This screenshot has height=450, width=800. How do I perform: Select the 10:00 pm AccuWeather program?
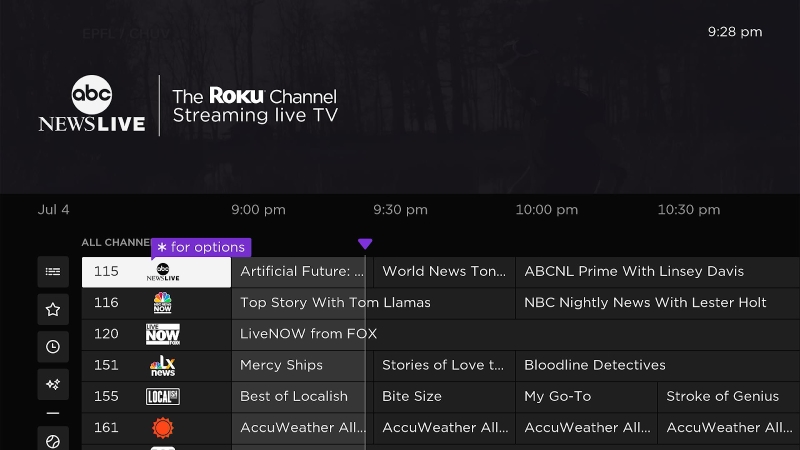(x=586, y=428)
